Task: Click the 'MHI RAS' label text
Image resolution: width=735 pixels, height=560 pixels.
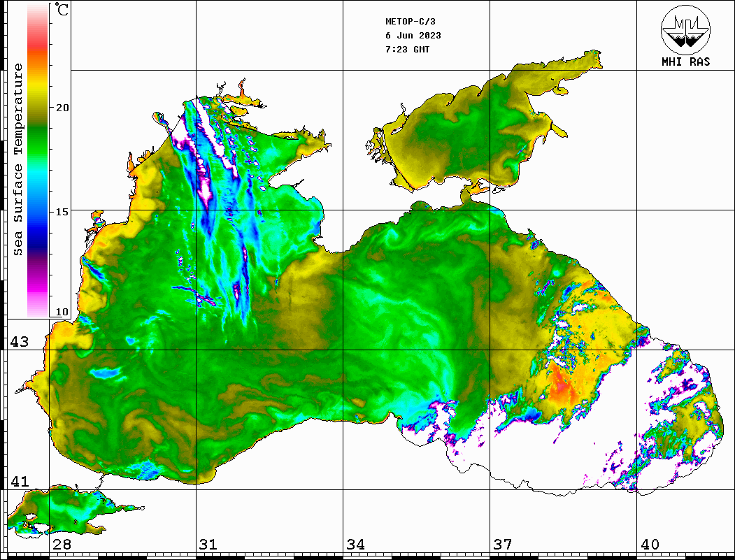Action: click(x=686, y=62)
